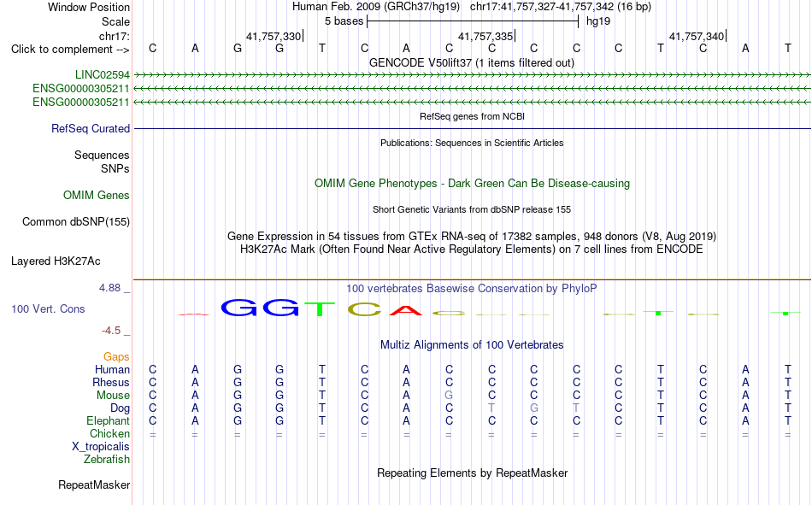
Task: Select the Zebrafish species label
Action: click(x=107, y=459)
